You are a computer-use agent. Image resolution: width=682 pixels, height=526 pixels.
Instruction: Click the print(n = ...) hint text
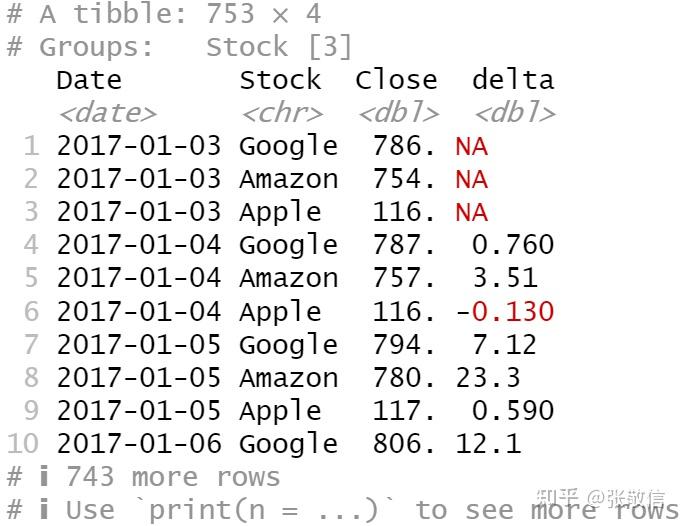[263, 509]
